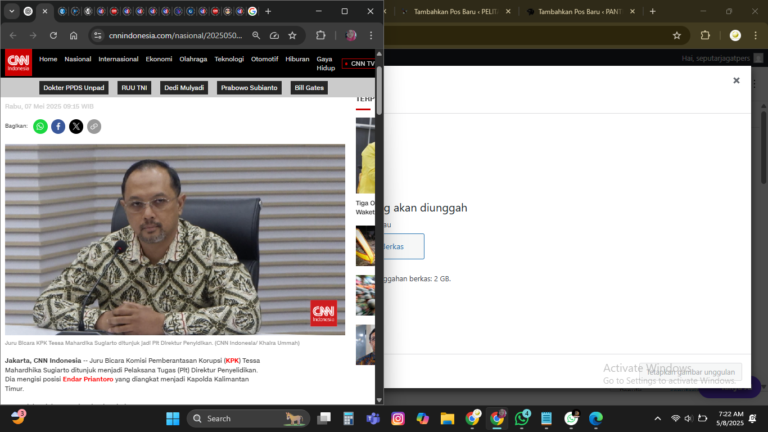Share article via X icon
The image size is (768, 432).
pos(76,126)
